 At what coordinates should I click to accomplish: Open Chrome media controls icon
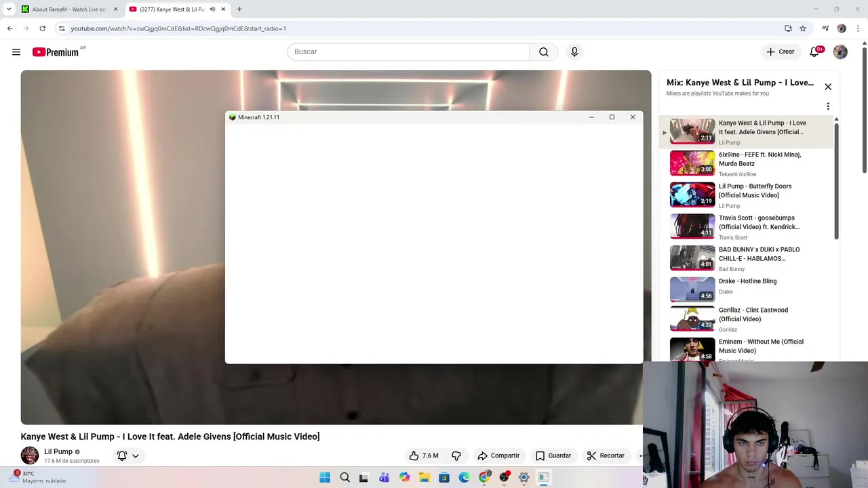tap(825, 28)
